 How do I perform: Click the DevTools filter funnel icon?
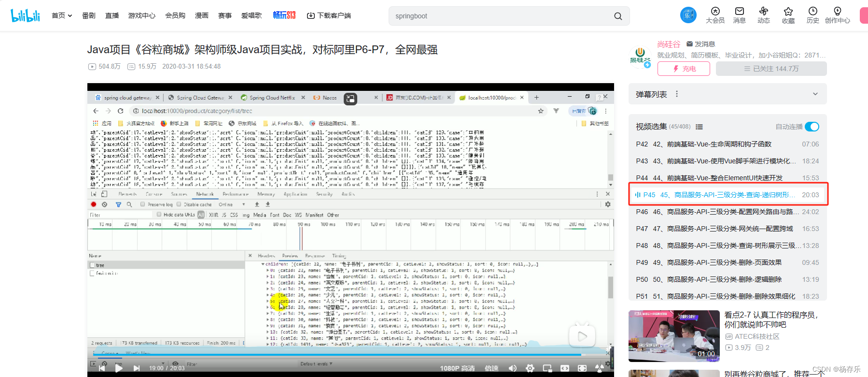tap(118, 204)
